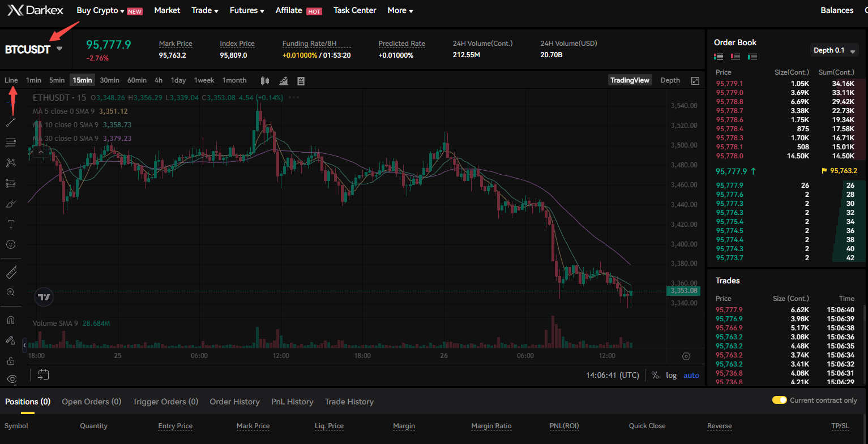This screenshot has height=444, width=868.
Task: Show sell orders only in order book
Action: point(736,57)
